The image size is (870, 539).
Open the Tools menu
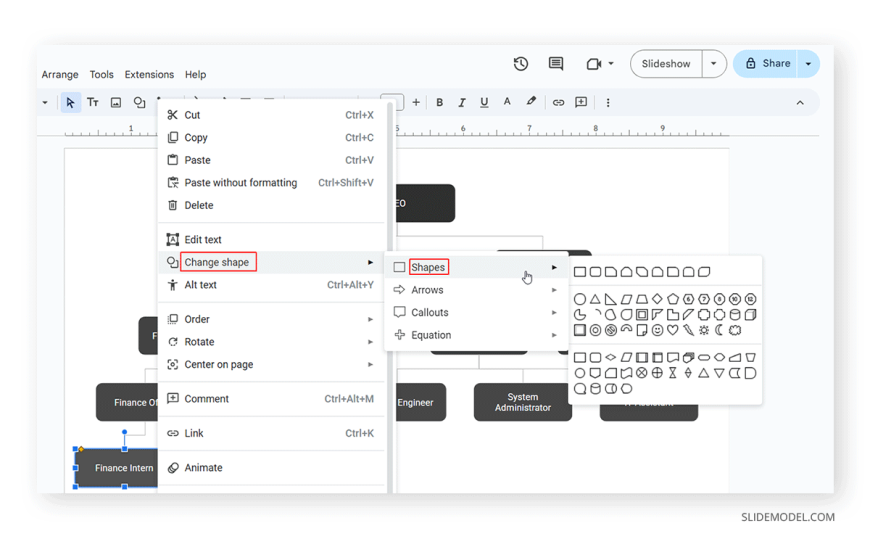[x=102, y=74]
